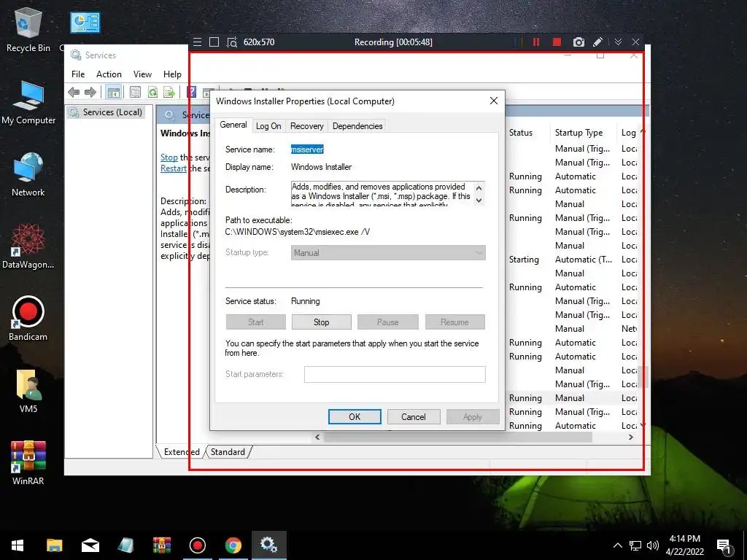This screenshot has width=747, height=560.
Task: Click Cancel in Windows Installer Properties
Action: (414, 416)
